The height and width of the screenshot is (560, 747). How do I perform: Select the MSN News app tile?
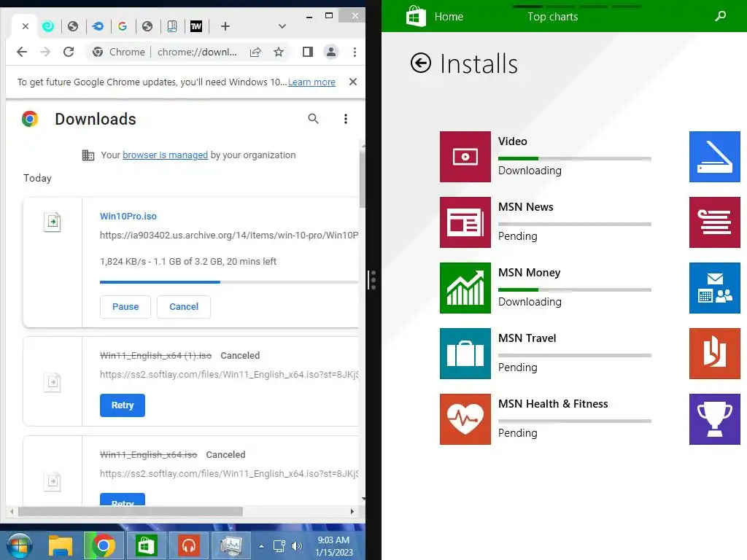(x=465, y=222)
